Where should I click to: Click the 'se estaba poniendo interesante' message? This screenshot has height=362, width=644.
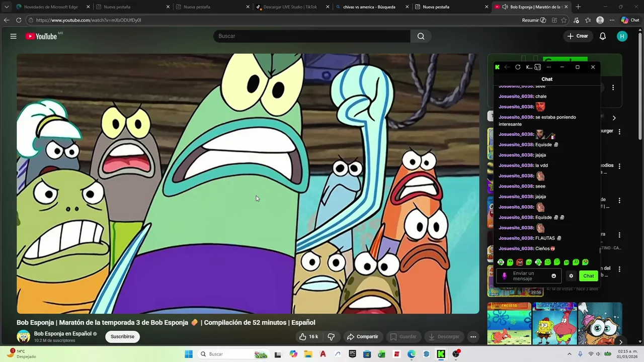537,121
